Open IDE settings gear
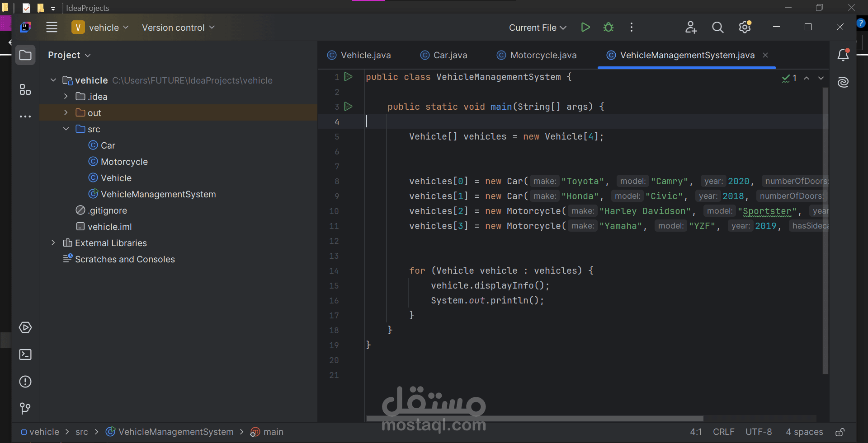The width and height of the screenshot is (868, 443). pos(745,27)
